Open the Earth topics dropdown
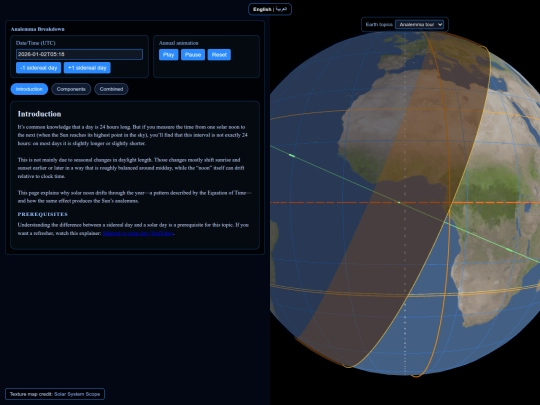The width and height of the screenshot is (540, 405). click(419, 24)
